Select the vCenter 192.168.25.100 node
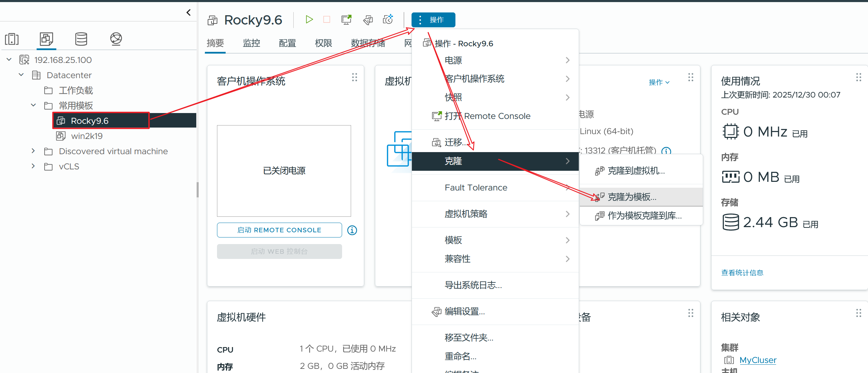 pos(63,60)
